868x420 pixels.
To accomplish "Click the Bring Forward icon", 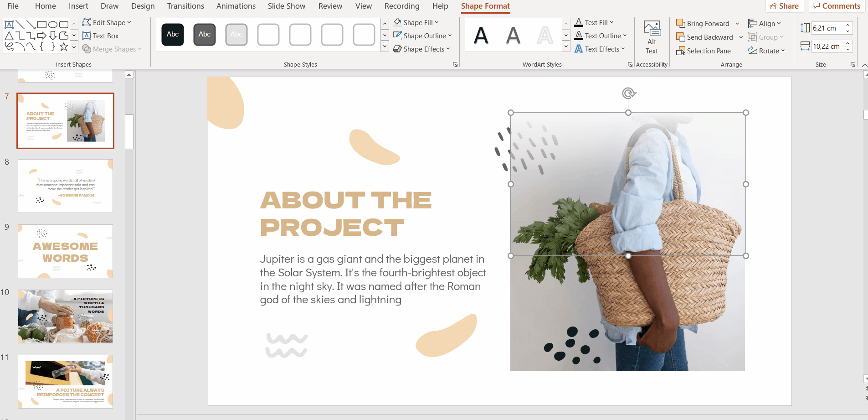I will (x=681, y=23).
